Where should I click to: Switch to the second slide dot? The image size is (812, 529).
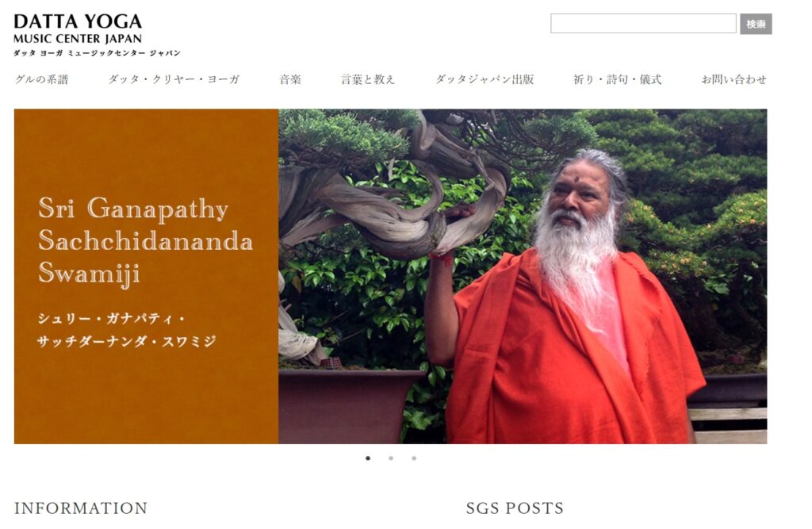tap(391, 458)
